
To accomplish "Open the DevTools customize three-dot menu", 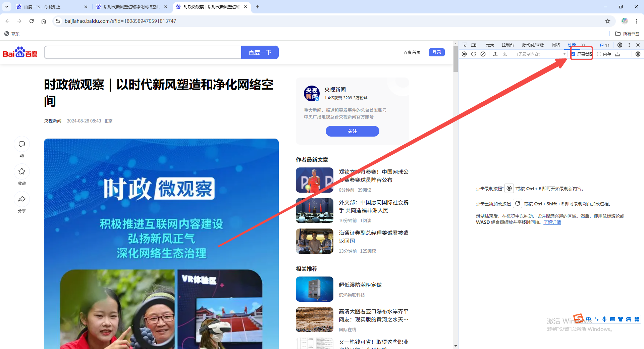I will pyautogui.click(x=629, y=45).
